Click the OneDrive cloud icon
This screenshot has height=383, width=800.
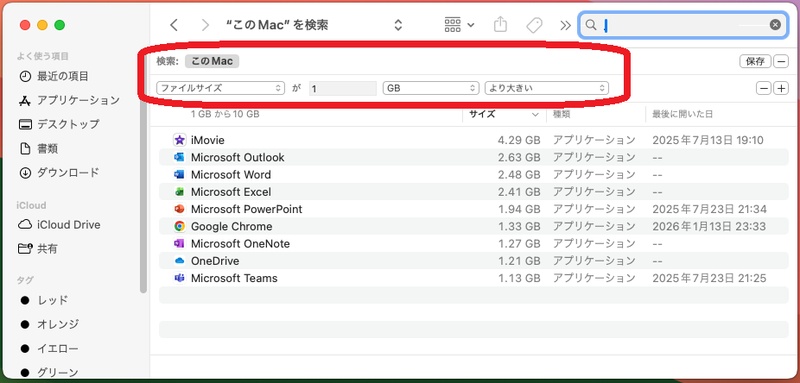(x=179, y=261)
